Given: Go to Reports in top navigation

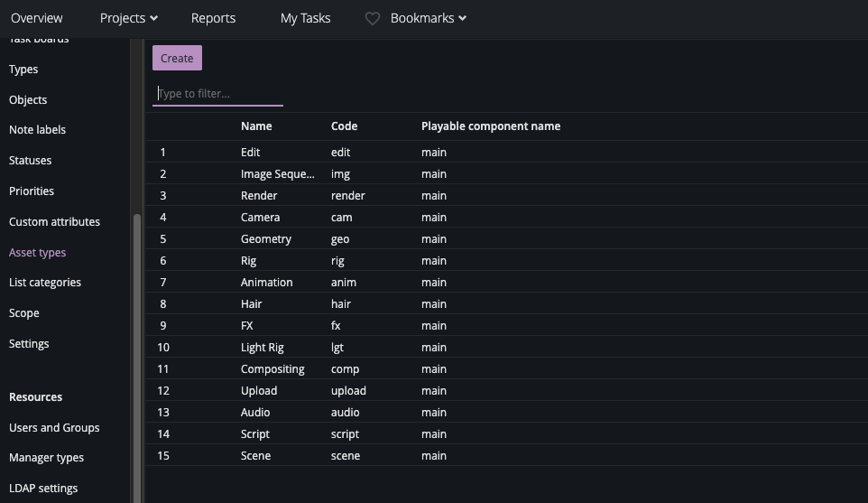Looking at the screenshot, I should coord(213,18).
